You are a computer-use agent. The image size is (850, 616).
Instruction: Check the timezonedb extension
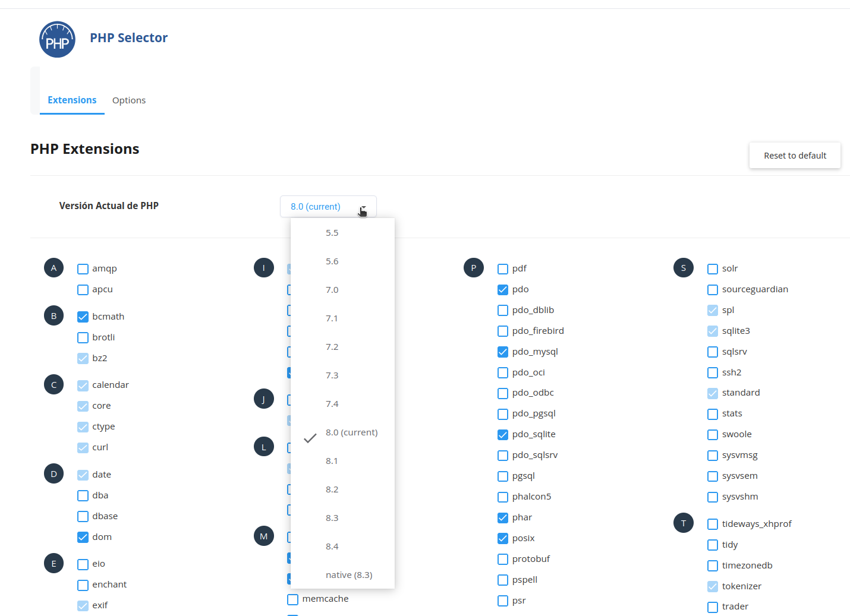[x=713, y=566]
